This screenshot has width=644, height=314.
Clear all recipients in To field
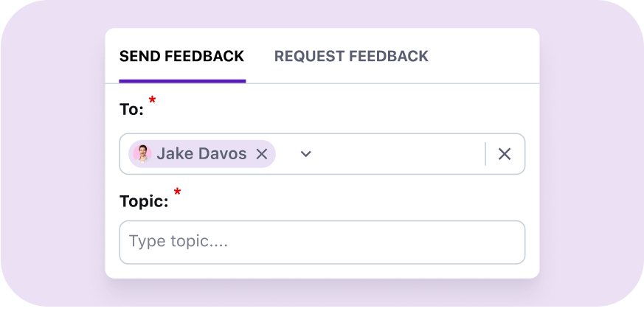click(x=505, y=154)
